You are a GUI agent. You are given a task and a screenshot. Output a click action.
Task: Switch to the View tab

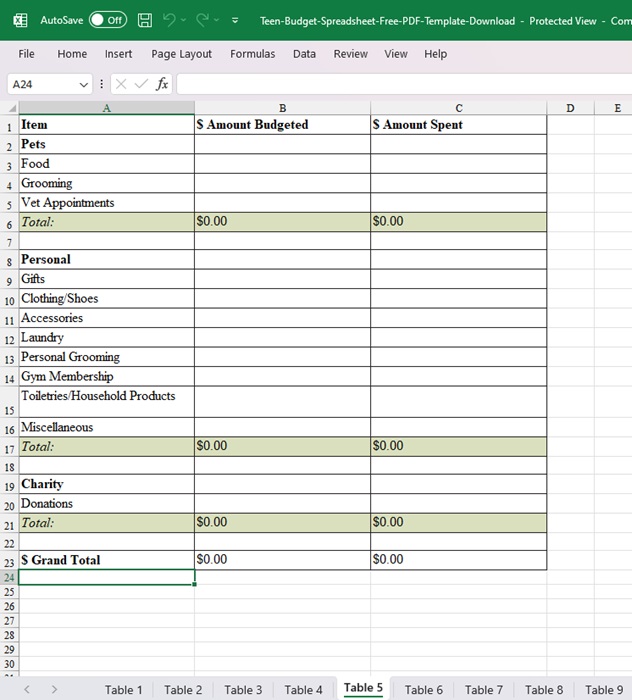396,54
